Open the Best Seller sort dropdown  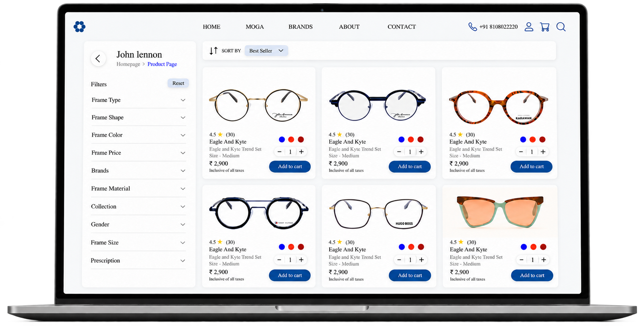coord(266,51)
